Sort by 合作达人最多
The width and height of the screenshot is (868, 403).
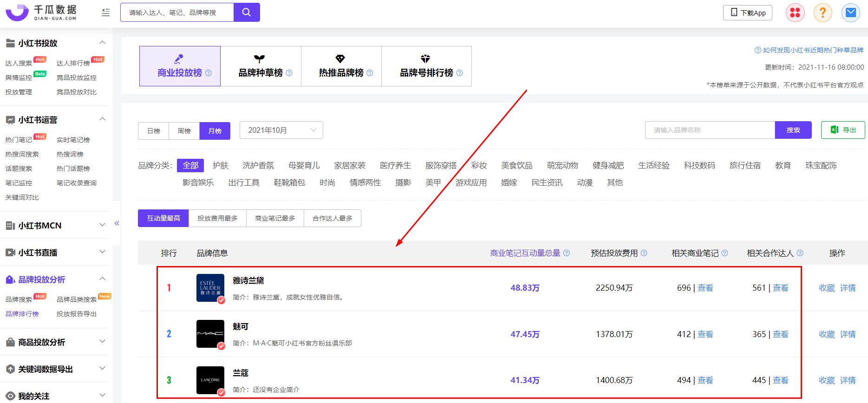pyautogui.click(x=333, y=218)
